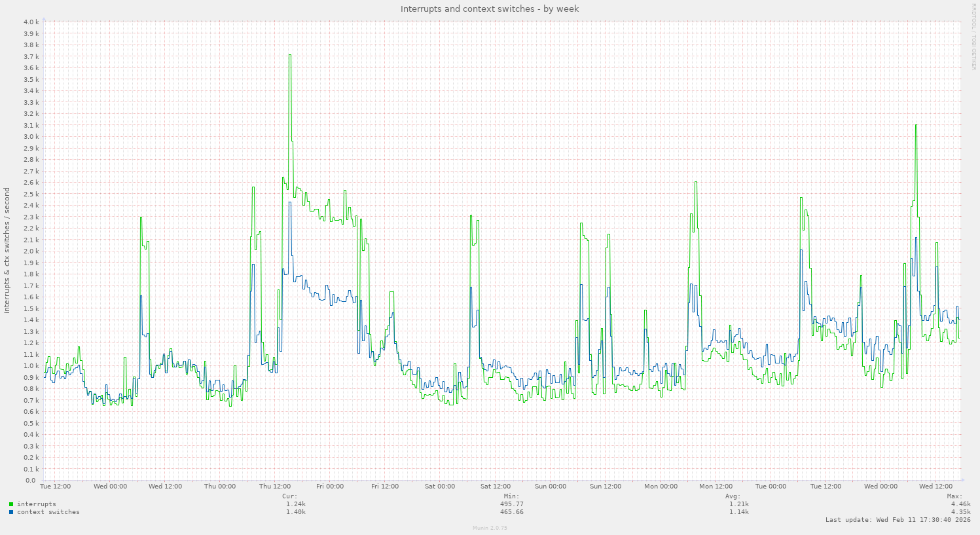980x535 pixels.
Task: Click the interrupts maximum value 4.46k
Action: (x=960, y=504)
